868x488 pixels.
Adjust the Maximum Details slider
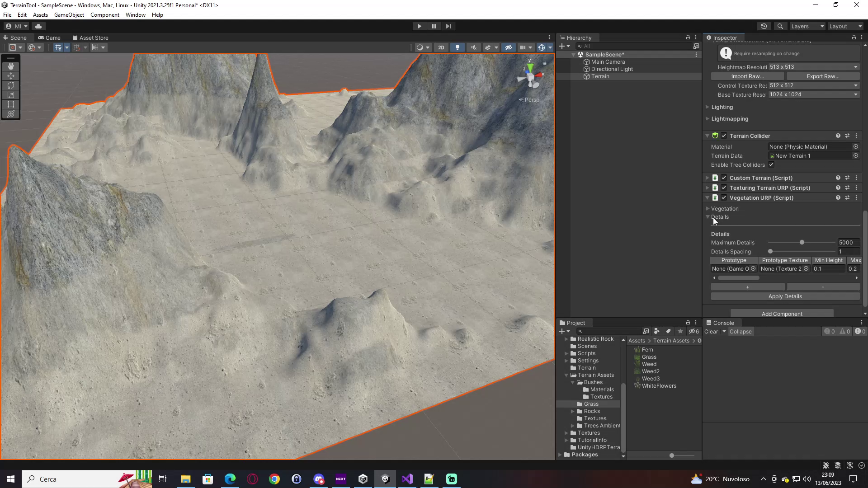[802, 243]
